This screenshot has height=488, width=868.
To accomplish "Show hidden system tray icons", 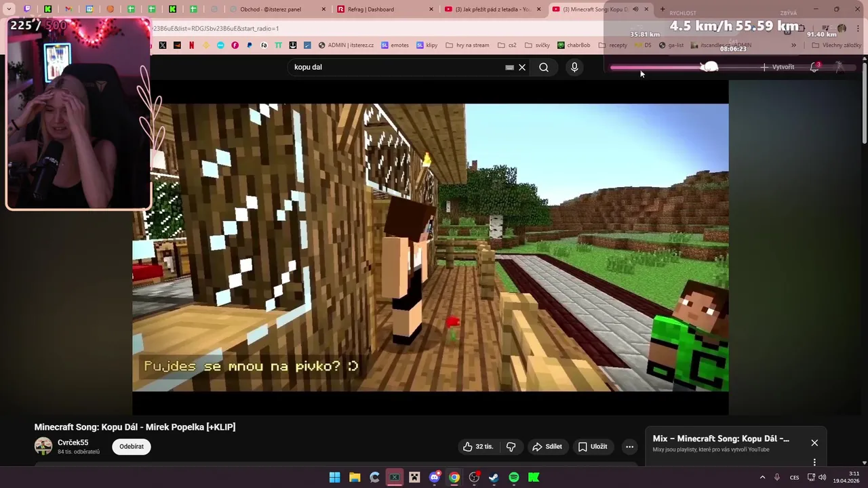I will click(762, 477).
